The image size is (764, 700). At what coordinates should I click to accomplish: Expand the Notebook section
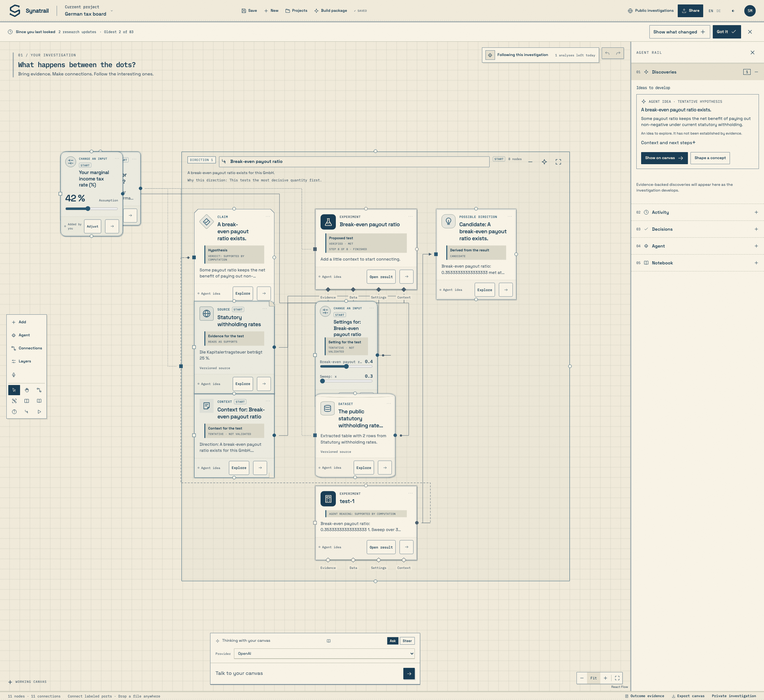point(697,263)
